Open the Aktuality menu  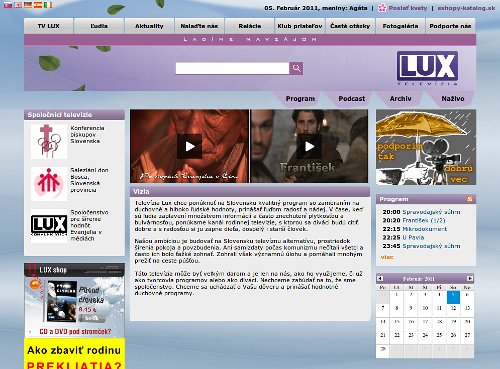click(149, 26)
